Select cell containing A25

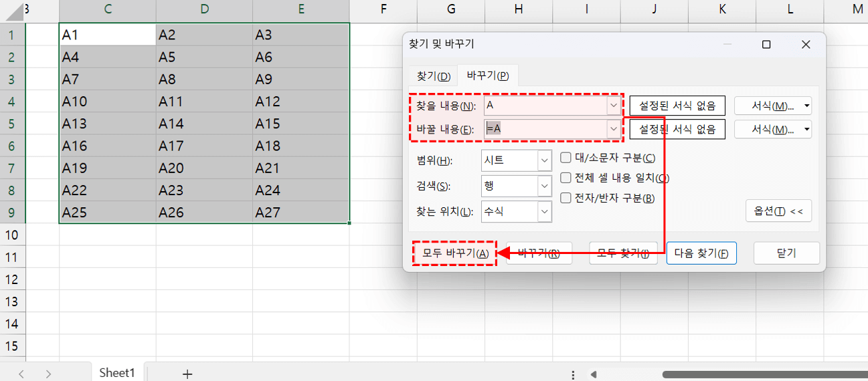pos(107,213)
